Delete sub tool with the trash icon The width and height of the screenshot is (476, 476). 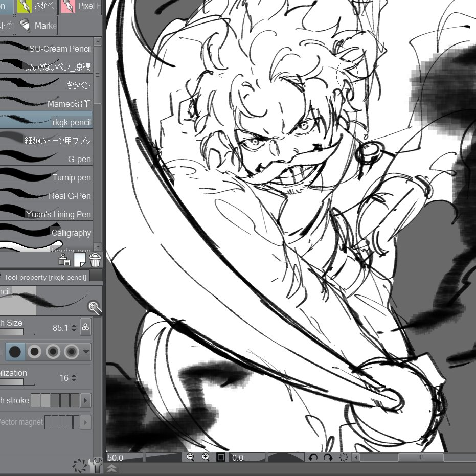[x=95, y=260]
